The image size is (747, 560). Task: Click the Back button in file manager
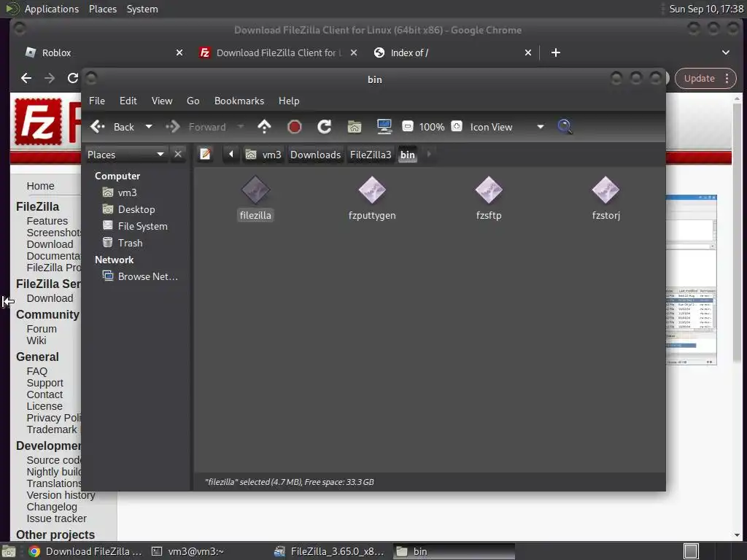[x=113, y=127]
